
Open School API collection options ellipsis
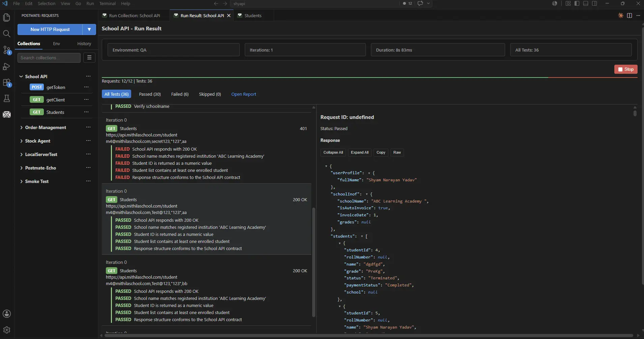[x=88, y=76]
